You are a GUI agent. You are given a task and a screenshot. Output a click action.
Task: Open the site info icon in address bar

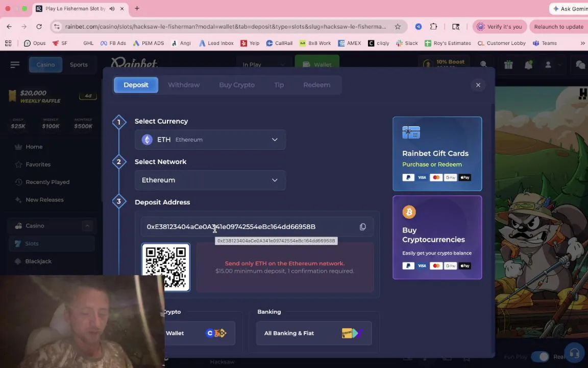[x=57, y=27]
